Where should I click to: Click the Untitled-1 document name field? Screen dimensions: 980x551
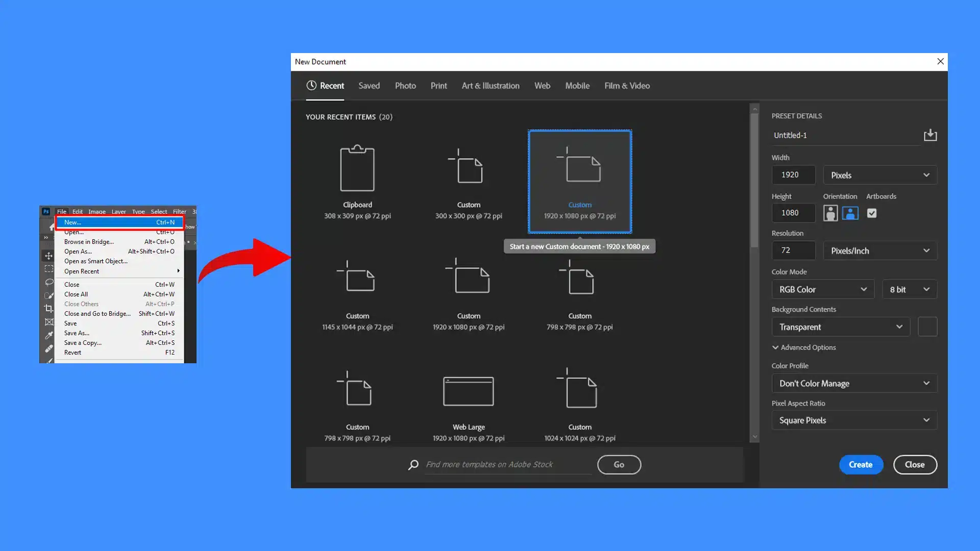pos(845,136)
